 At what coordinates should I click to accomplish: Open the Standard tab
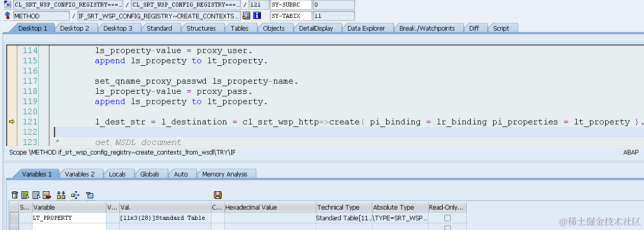[159, 28]
